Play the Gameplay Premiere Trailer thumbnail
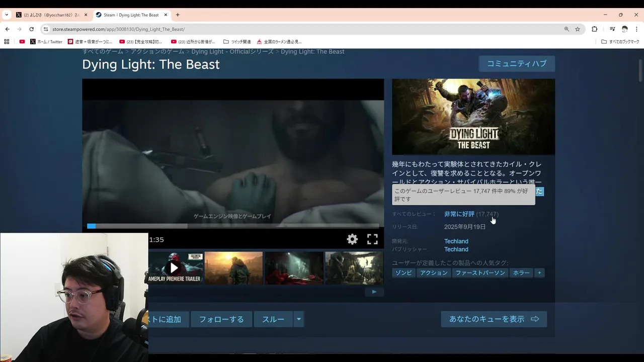Screen dimensions: 644x362 [174, 268]
